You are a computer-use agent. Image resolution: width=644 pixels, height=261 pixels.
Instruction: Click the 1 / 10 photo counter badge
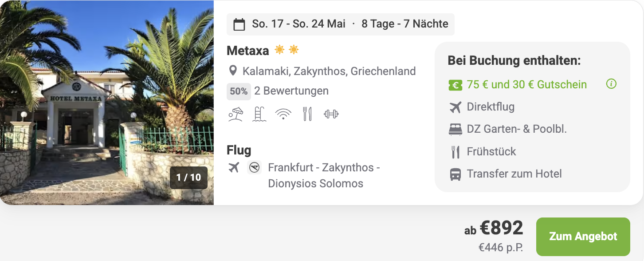[188, 178]
